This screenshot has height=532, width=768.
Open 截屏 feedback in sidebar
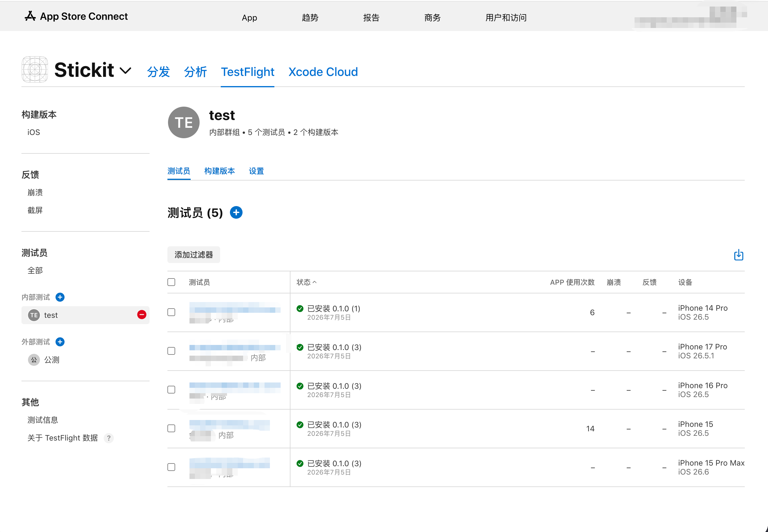pos(35,210)
